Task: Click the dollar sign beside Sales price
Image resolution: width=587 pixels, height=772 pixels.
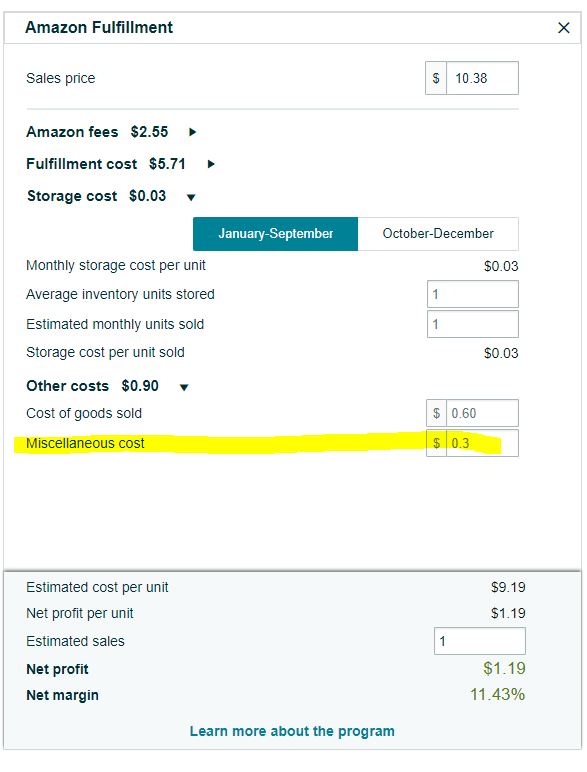Action: click(x=436, y=78)
